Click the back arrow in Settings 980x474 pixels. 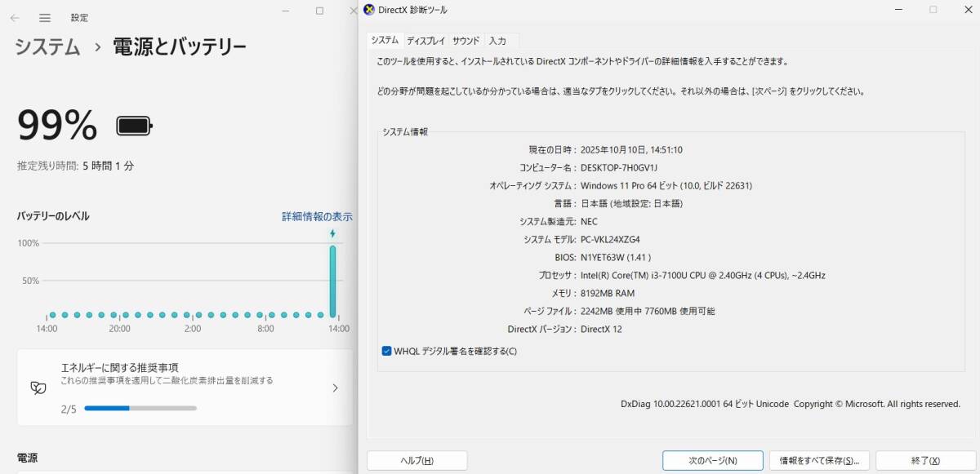tap(15, 17)
